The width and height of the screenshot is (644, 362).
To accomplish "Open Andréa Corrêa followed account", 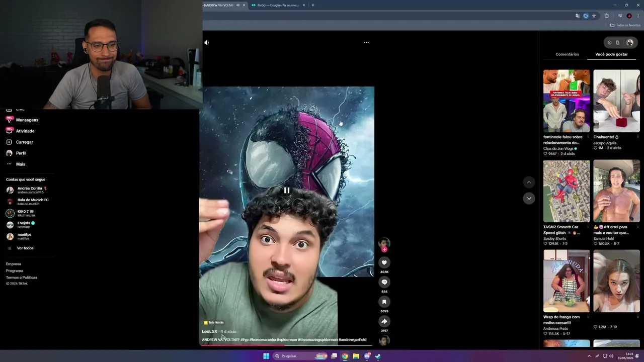I will pos(28,190).
